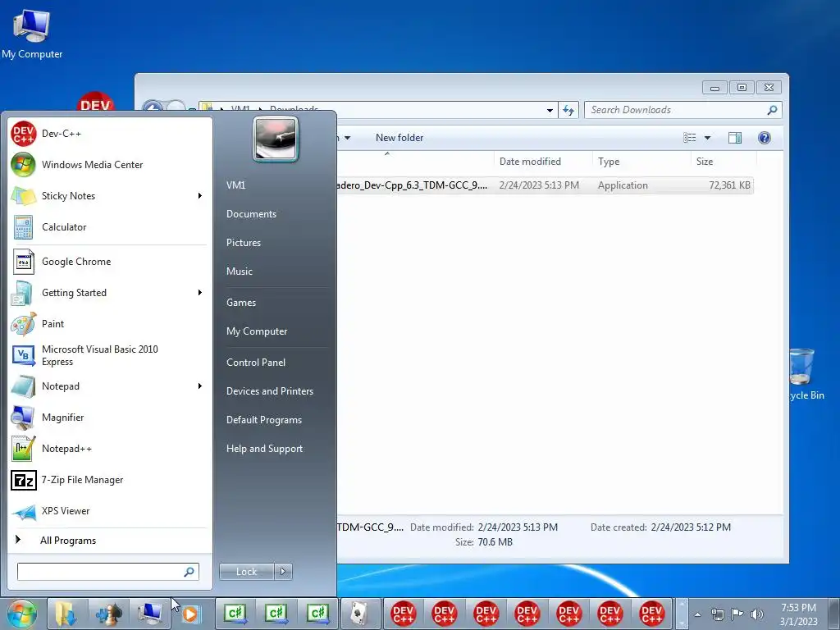
Task: Change view using the view icon
Action: click(x=689, y=138)
